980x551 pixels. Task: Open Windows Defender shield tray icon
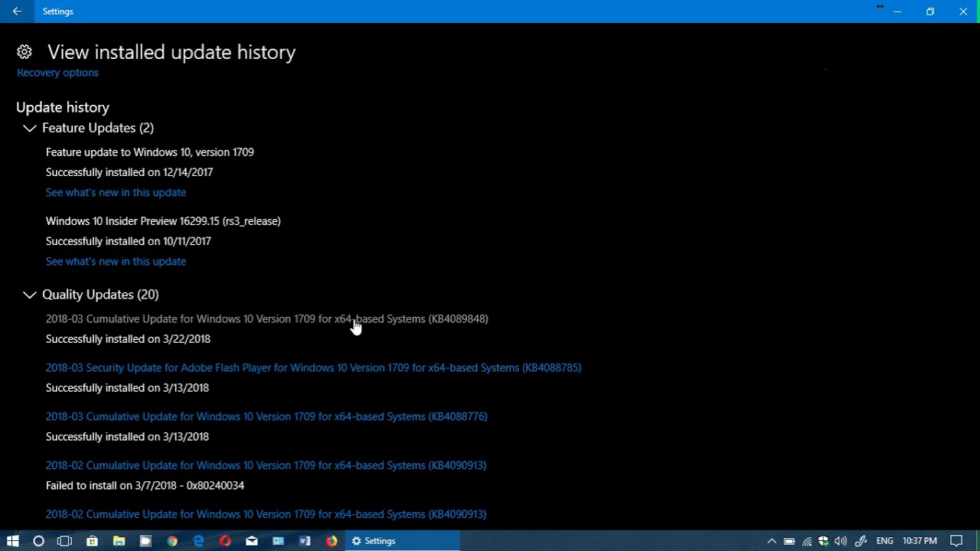click(x=824, y=541)
